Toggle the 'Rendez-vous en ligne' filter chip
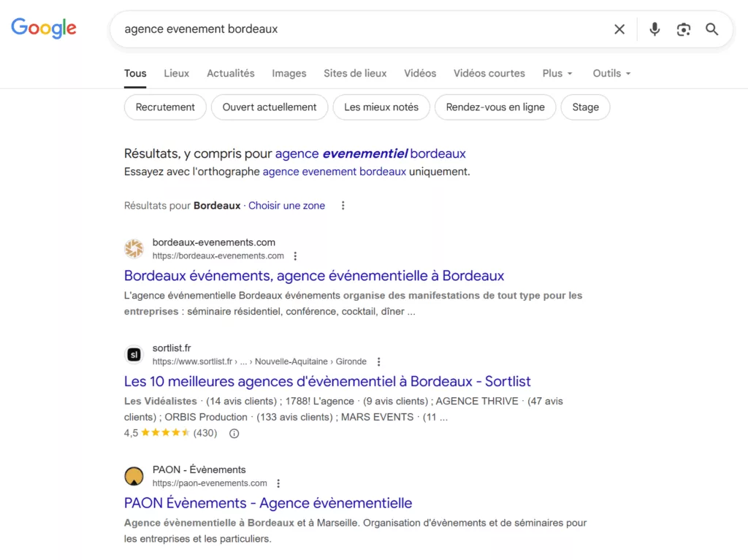This screenshot has height=560, width=748. click(495, 107)
